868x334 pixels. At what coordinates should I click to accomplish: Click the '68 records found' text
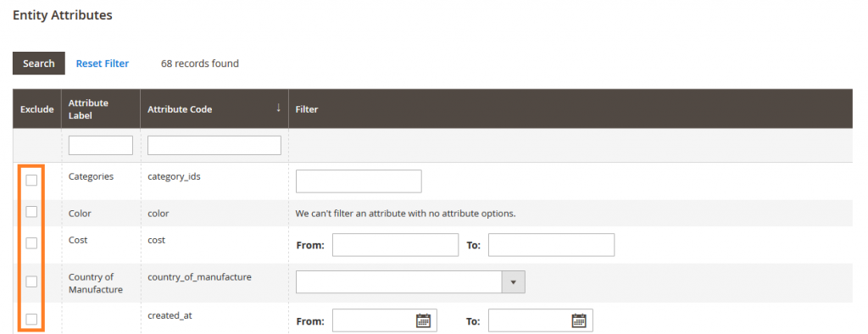[x=200, y=64]
